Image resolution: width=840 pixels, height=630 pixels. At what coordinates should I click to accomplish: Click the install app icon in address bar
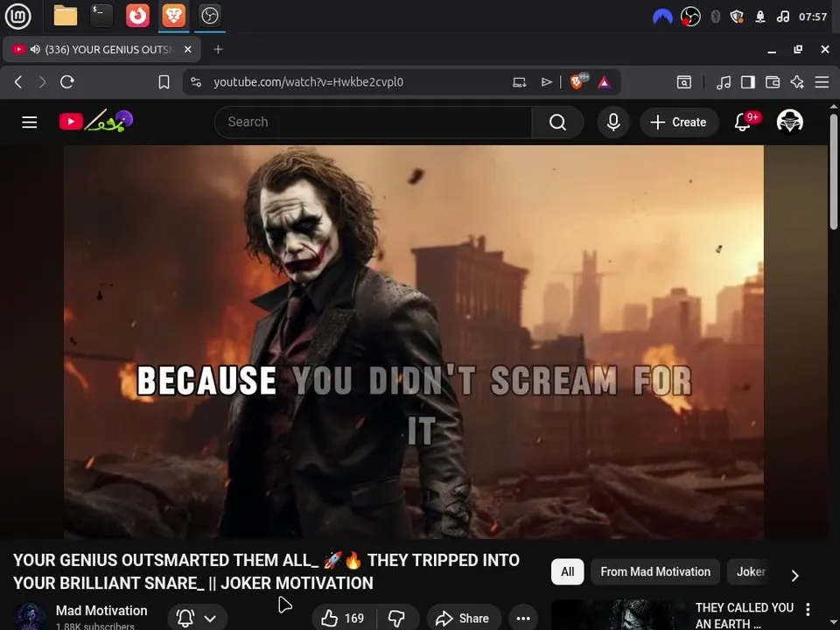[x=519, y=82]
